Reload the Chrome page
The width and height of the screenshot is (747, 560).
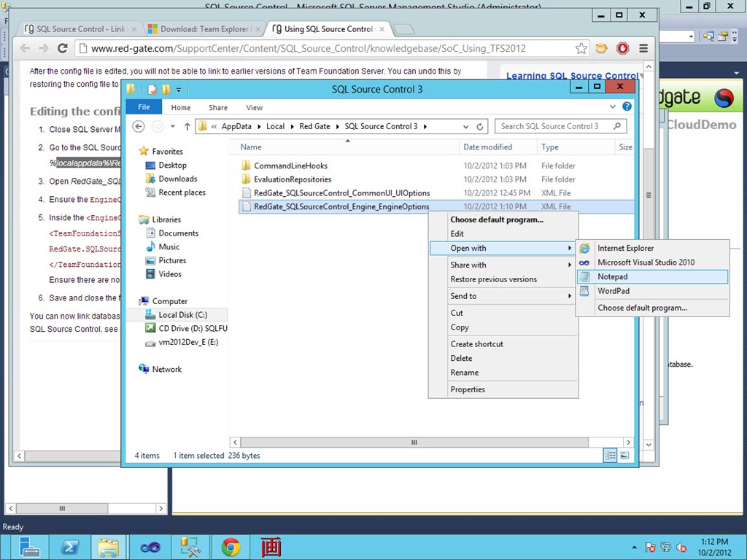63,48
